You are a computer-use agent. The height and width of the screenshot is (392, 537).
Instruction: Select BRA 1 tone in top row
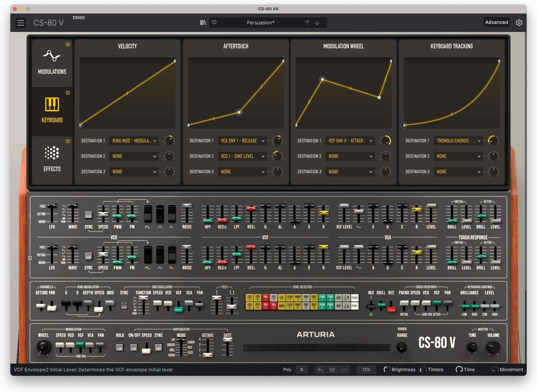pos(265,298)
